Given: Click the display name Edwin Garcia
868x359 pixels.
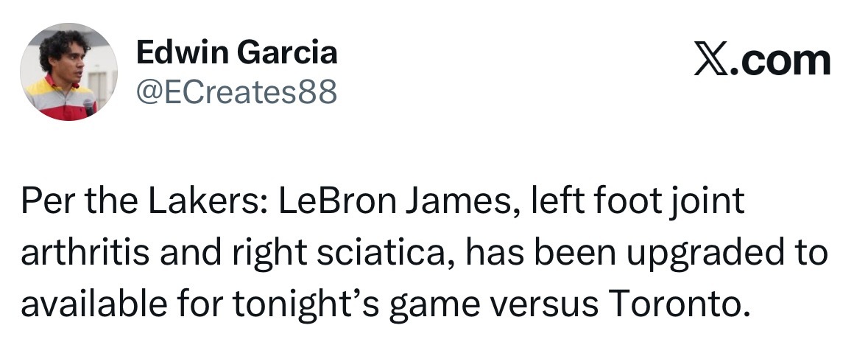Looking at the screenshot, I should point(236,52).
